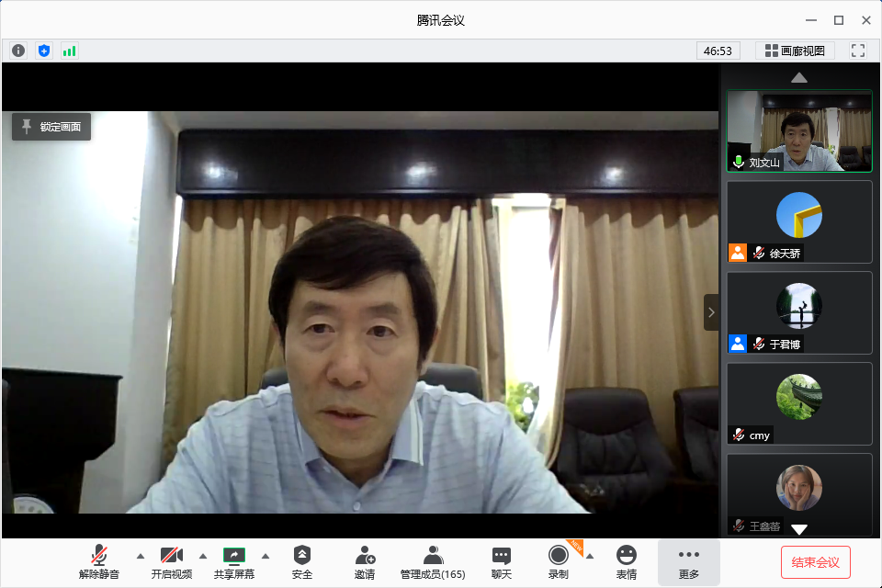Click the blue security shield icon
This screenshot has width=882, height=588.
[44, 51]
